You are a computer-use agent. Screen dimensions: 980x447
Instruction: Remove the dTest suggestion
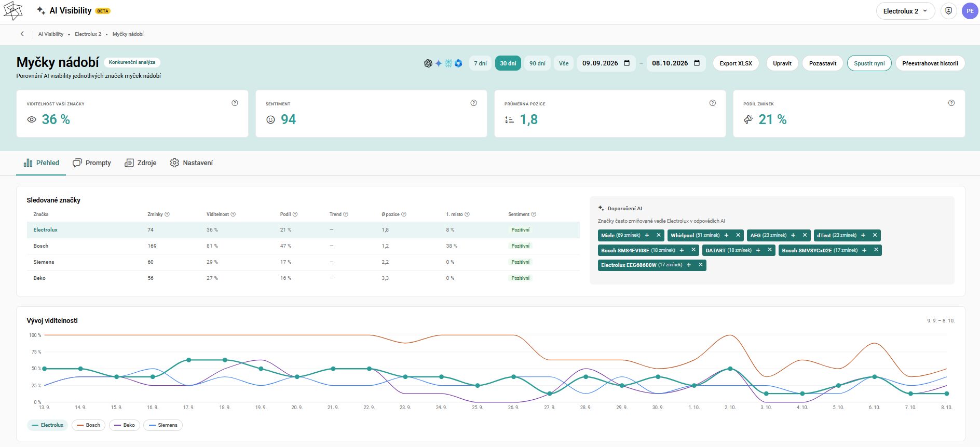(875, 235)
